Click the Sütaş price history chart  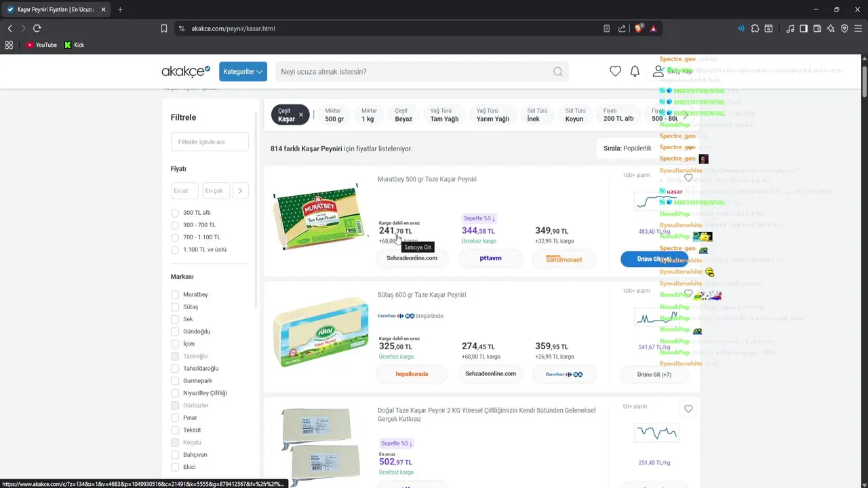pyautogui.click(x=656, y=317)
